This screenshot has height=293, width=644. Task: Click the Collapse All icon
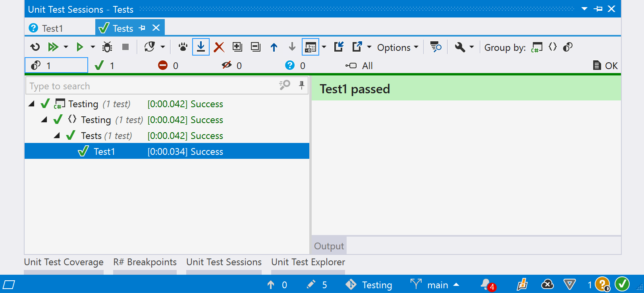pos(256,47)
